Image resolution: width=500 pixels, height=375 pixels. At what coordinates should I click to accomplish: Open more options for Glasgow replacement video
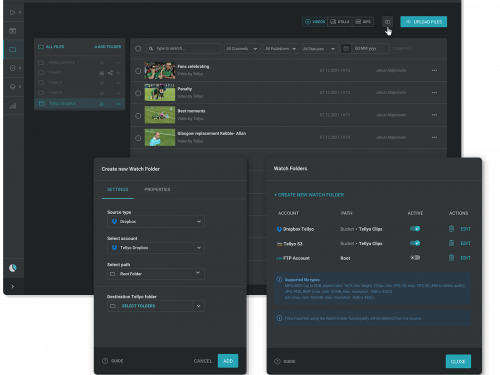click(434, 137)
